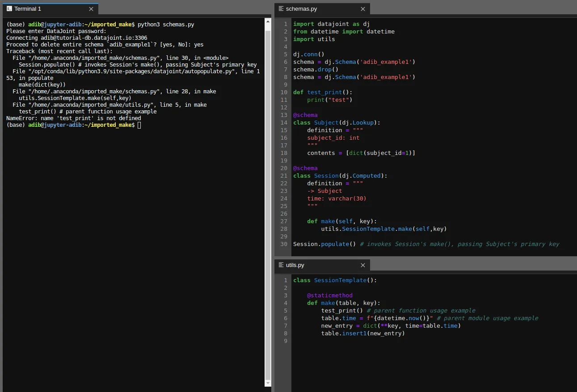The image size is (577, 392).
Task: Click the terminal scrollbar up arrow
Action: (x=268, y=21)
